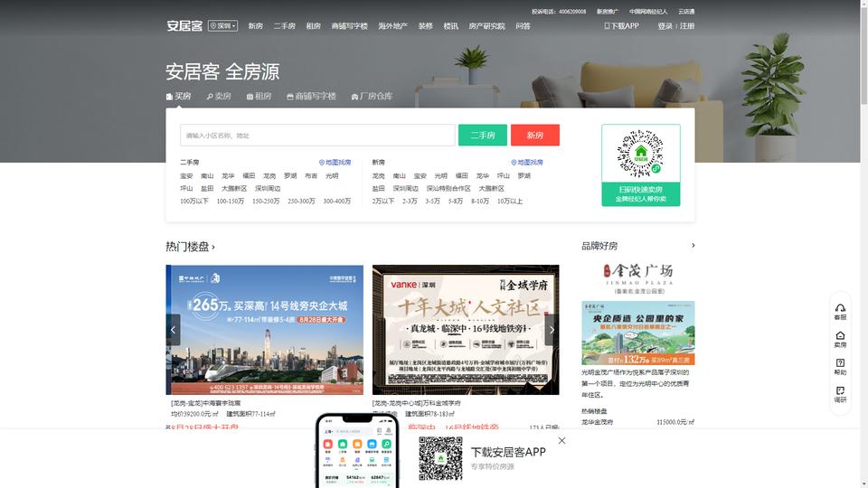Click the green 二手房 search button
Screen dimensions: 868x488
coord(483,135)
